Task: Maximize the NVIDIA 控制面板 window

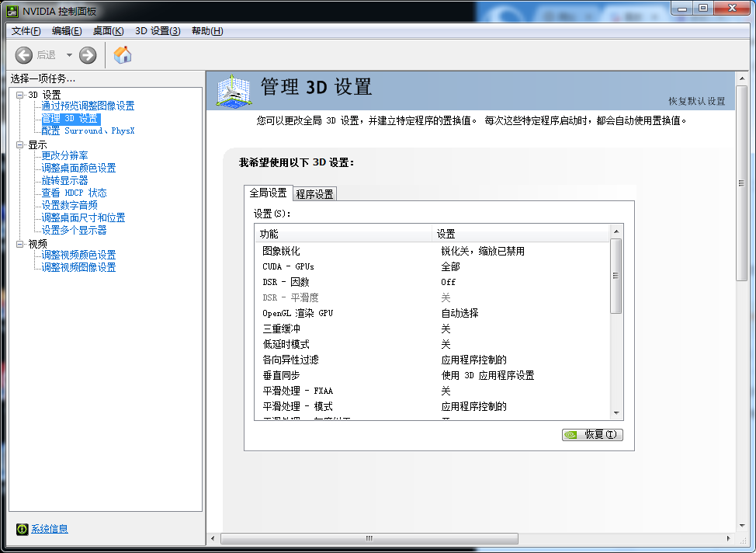Action: tap(703, 9)
